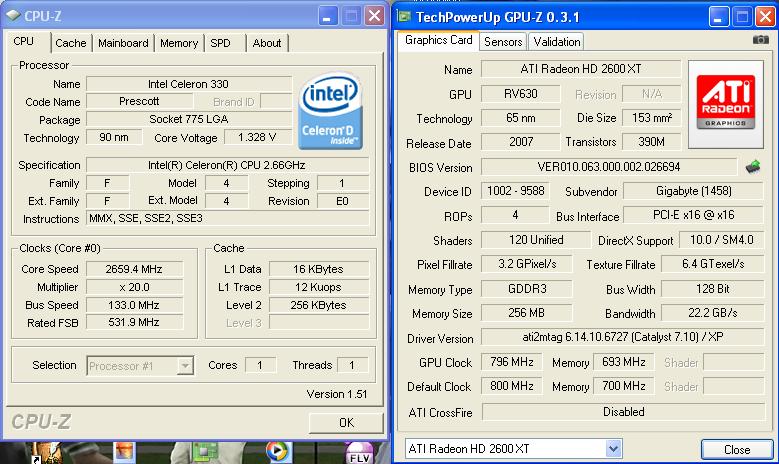Open the sunset picture desktop icon

[124, 452]
